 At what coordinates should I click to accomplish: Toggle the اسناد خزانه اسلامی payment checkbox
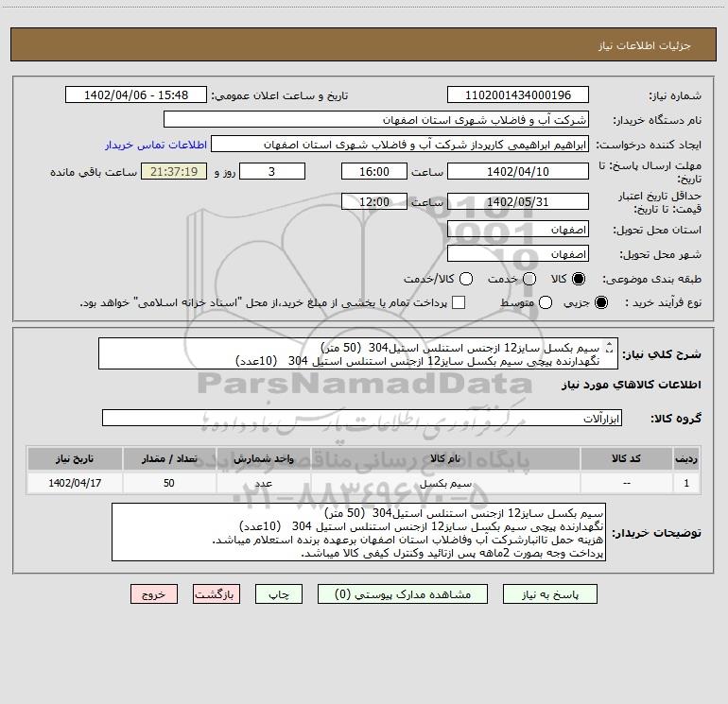tap(459, 302)
